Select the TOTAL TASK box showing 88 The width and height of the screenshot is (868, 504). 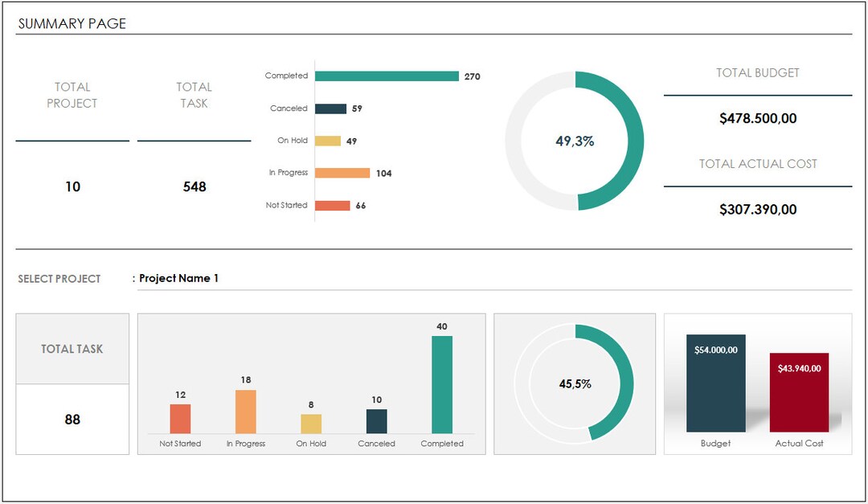point(72,419)
